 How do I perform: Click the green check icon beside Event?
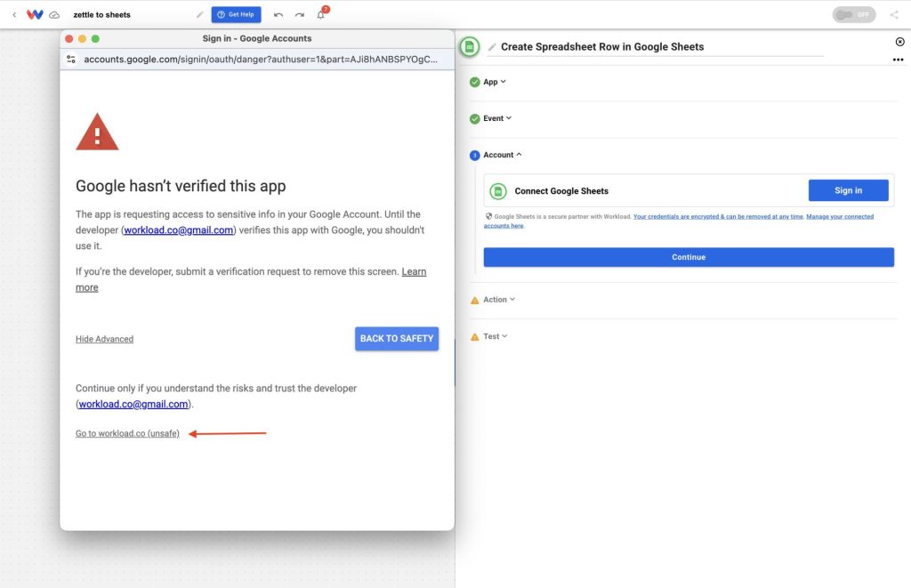coord(475,118)
